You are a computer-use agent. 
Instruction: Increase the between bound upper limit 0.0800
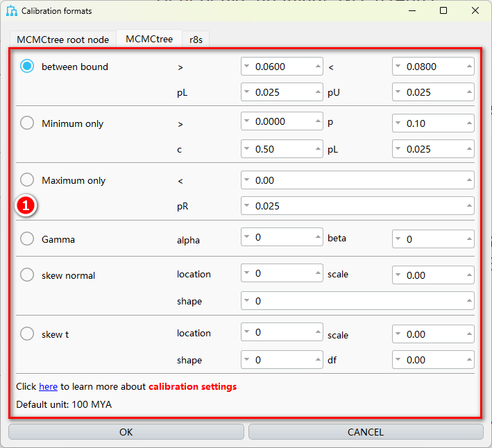(470, 67)
